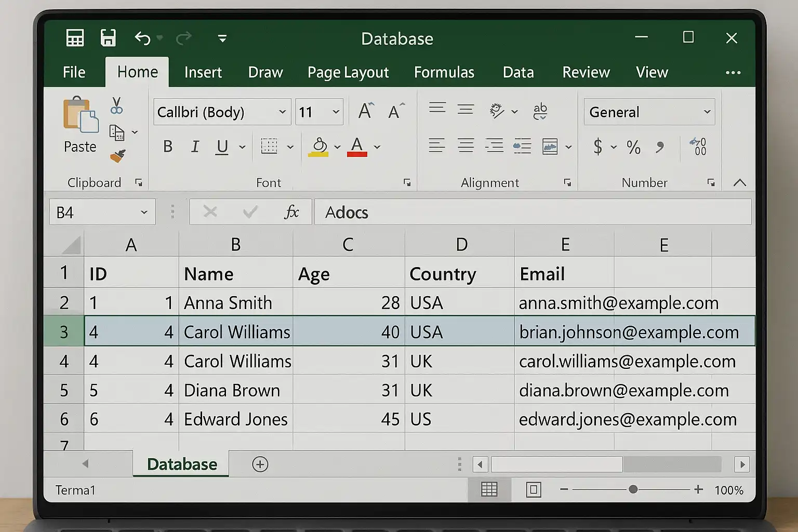This screenshot has width=798, height=532.
Task: Switch to the Formulas ribbon tab
Action: click(444, 72)
